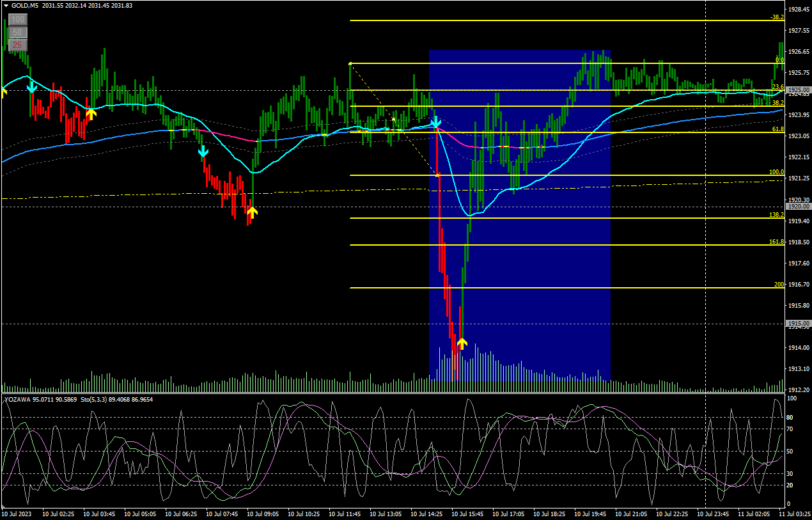Open the triangle menu beside GOLD,M5
Image resolution: width=812 pixels, height=520 pixels.
(6, 5)
